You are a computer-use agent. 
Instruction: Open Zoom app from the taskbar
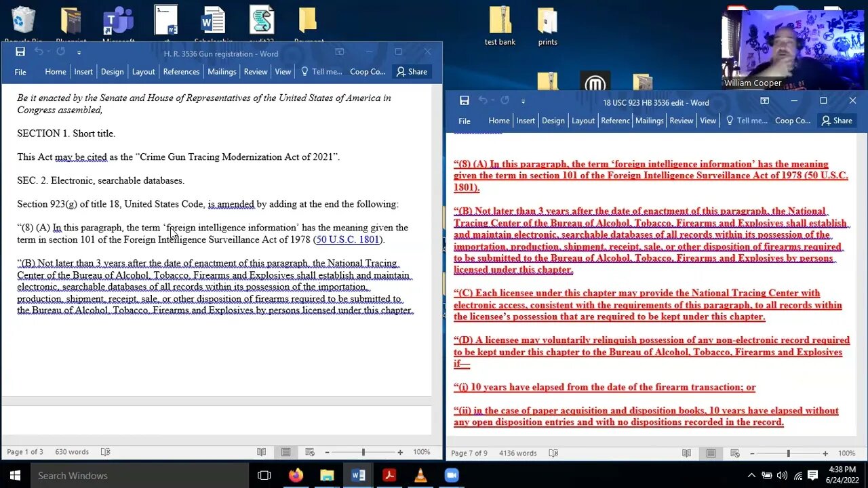(452, 476)
